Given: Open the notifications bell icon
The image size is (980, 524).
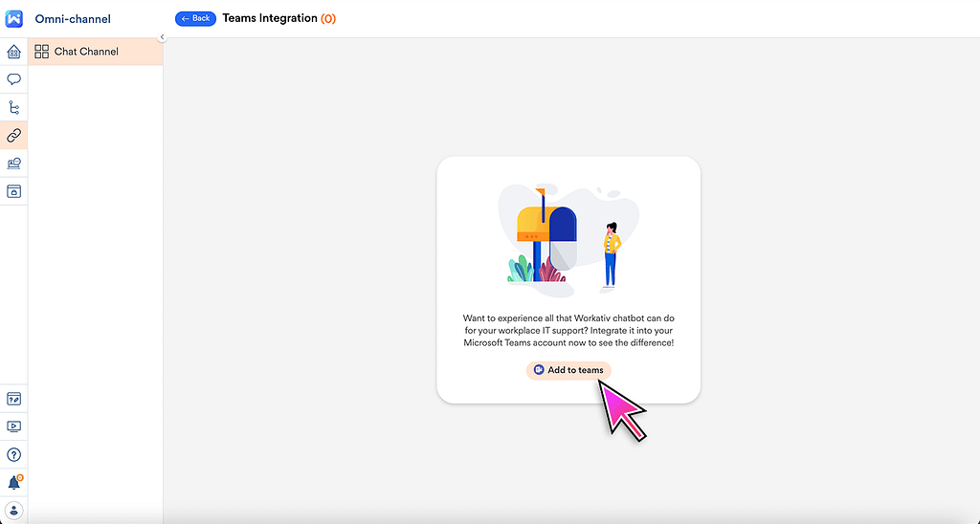Looking at the screenshot, I should (x=13, y=482).
